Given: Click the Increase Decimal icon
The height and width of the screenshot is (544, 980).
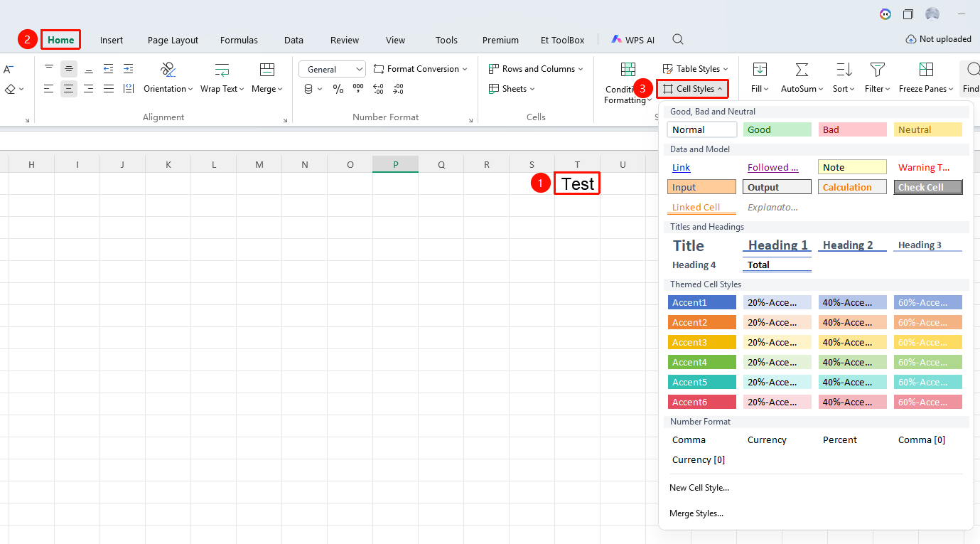Looking at the screenshot, I should click(378, 89).
